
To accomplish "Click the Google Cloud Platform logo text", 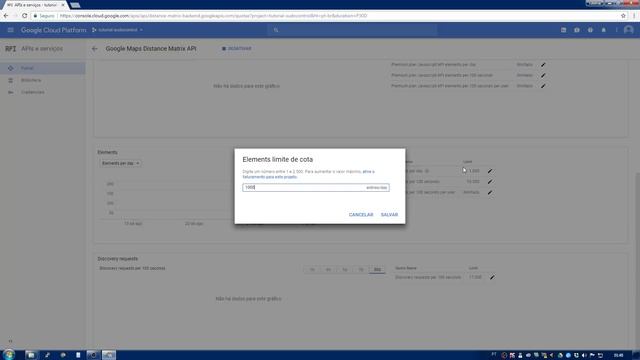I will 53,30.
